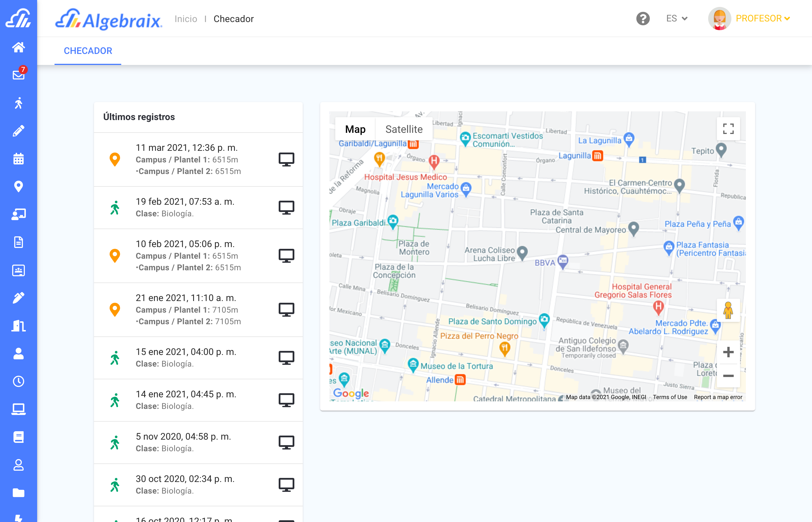This screenshot has height=522, width=812.
Task: Expand the ES language dropdown
Action: 677,19
